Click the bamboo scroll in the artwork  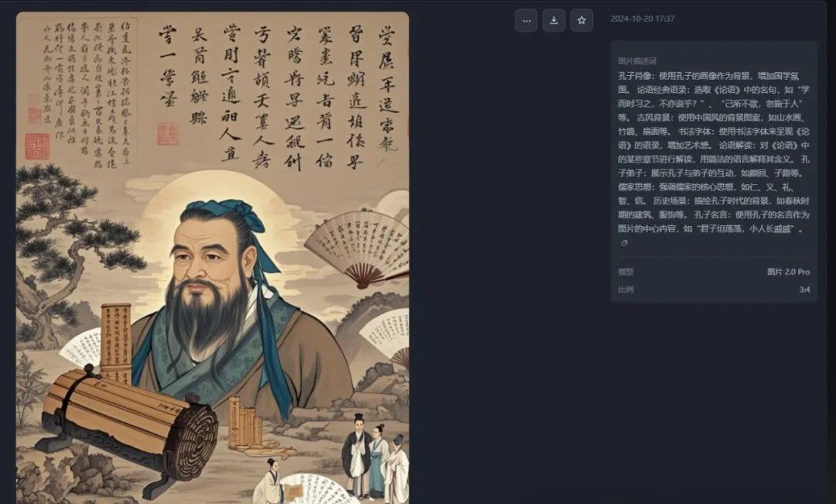(x=128, y=421)
